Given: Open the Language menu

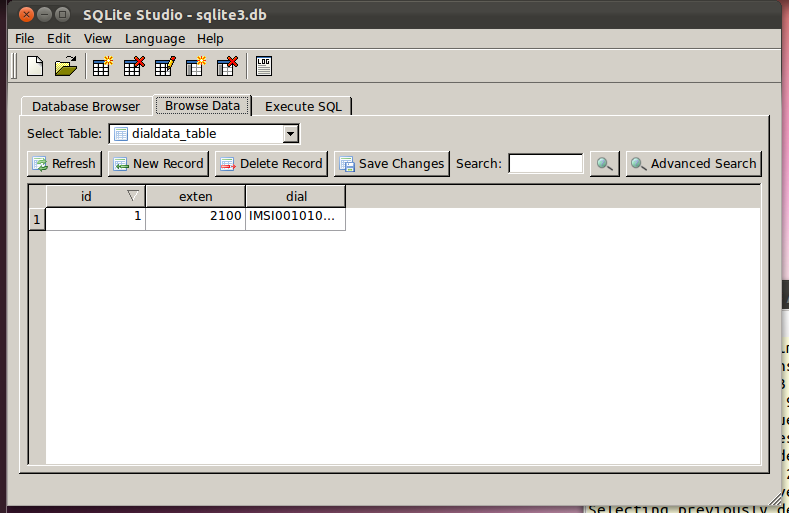Looking at the screenshot, I should tap(155, 38).
